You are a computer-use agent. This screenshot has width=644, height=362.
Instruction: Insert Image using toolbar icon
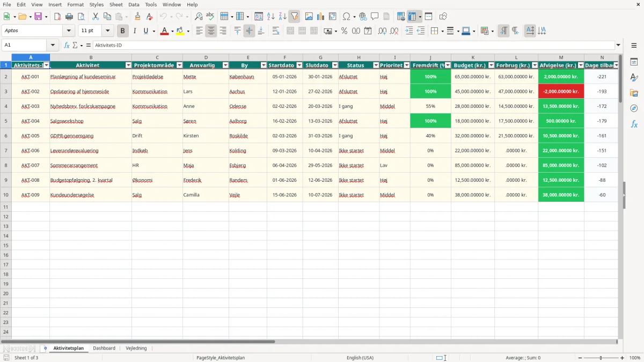coord(309,17)
